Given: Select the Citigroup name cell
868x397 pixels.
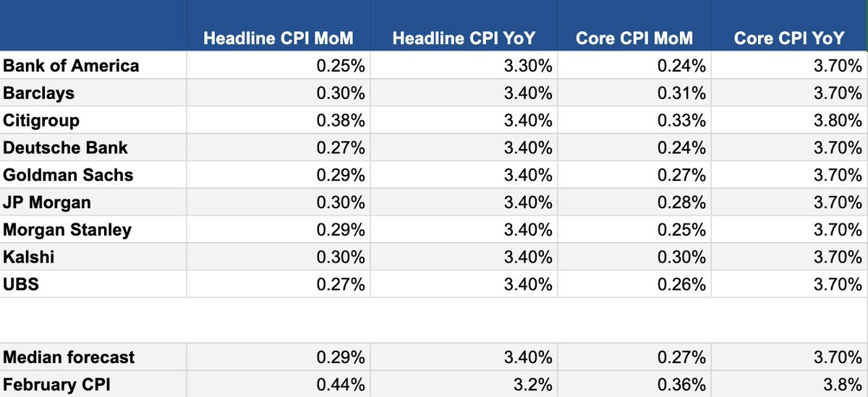Looking at the screenshot, I should point(41,120).
